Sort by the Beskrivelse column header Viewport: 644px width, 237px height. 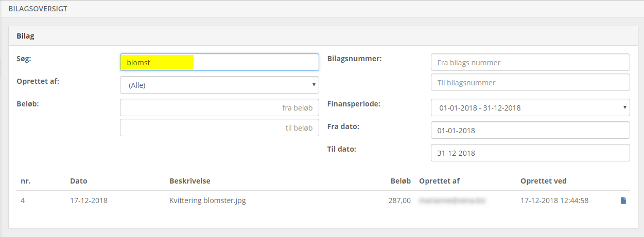tap(190, 181)
